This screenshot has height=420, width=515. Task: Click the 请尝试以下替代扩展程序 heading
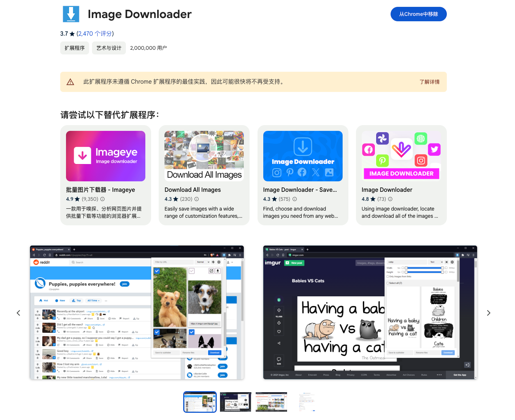[110, 115]
